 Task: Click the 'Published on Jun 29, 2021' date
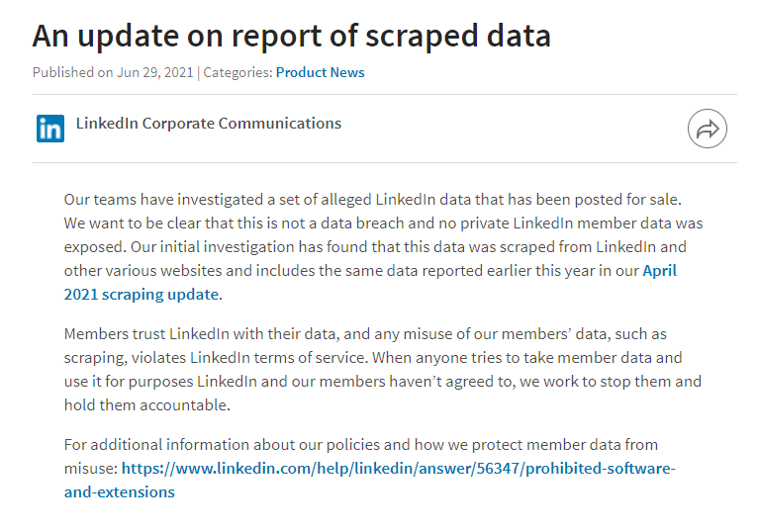tap(113, 72)
